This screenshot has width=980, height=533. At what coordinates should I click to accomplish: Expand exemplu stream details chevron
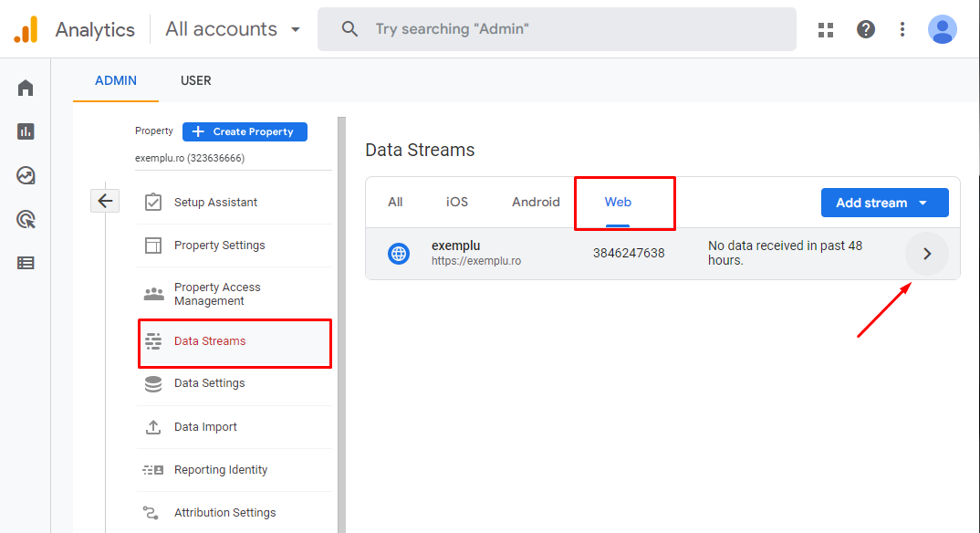[927, 254]
